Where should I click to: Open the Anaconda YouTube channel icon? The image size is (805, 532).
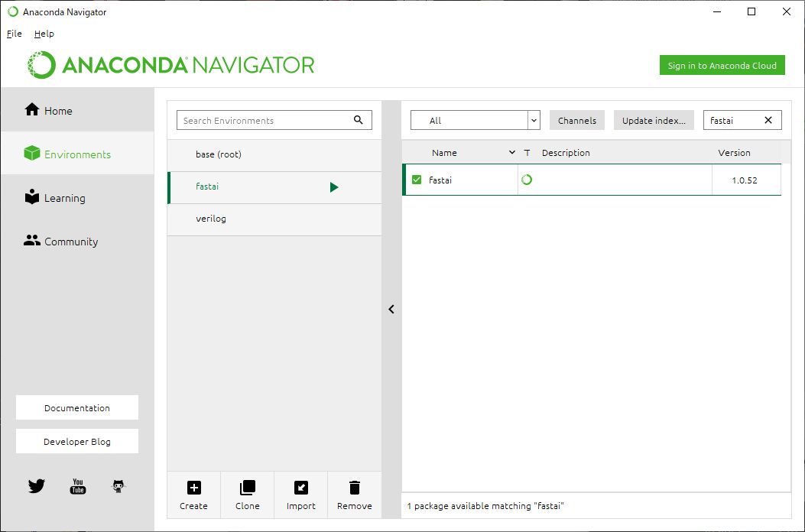(77, 486)
